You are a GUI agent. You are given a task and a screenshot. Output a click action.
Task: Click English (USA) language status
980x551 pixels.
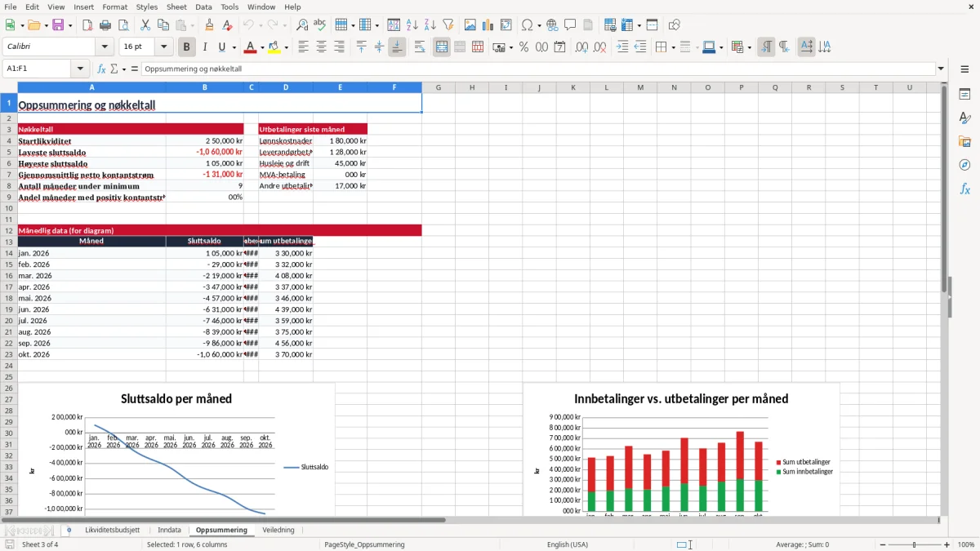click(567, 544)
